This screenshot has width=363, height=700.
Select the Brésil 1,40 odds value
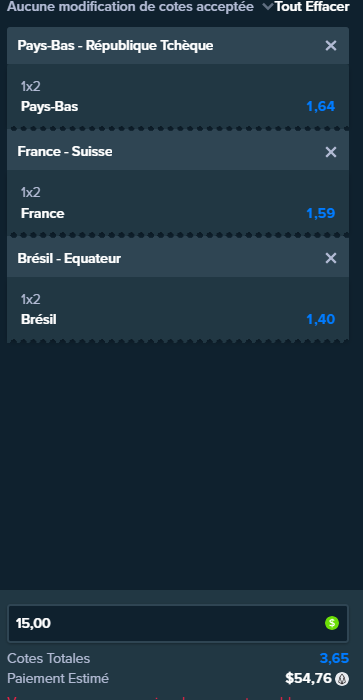(321, 320)
